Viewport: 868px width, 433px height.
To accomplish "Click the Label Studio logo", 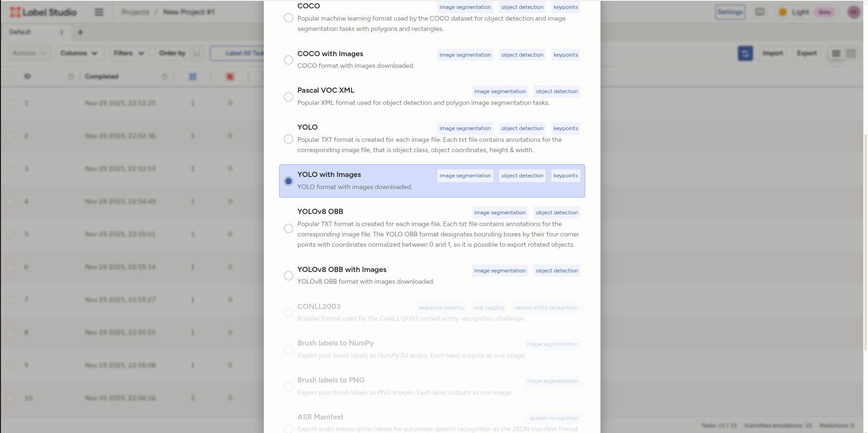I will (43, 12).
